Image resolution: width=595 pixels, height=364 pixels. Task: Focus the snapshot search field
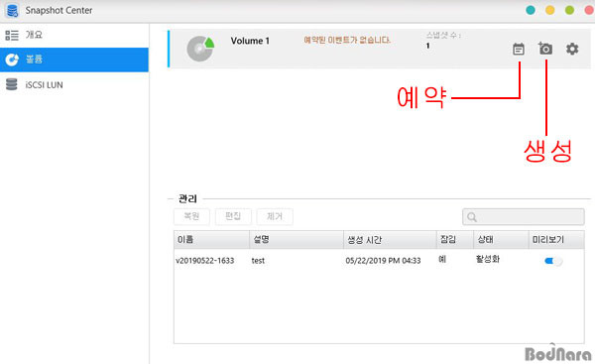coord(524,217)
